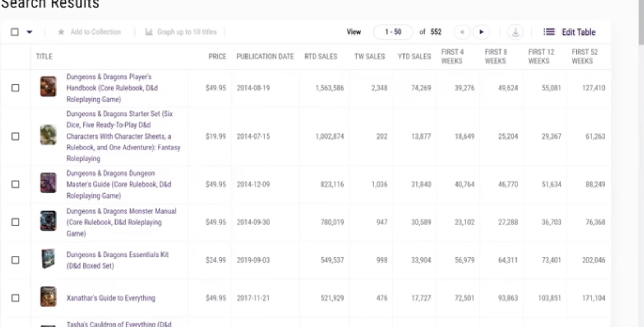Sort by the PUBLICATION DATE column header

[265, 56]
